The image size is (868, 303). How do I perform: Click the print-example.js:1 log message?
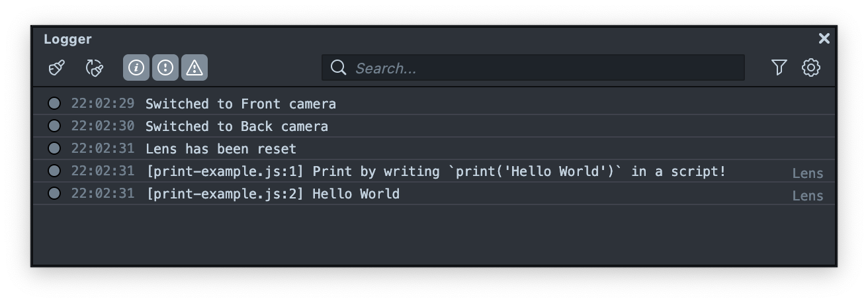click(435, 171)
